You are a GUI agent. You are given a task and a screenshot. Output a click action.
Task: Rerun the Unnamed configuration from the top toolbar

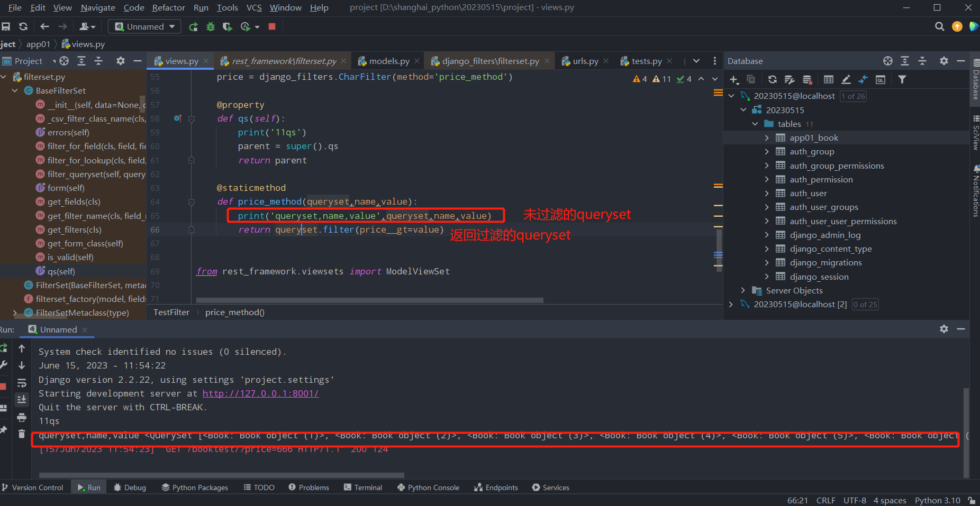[x=194, y=26]
